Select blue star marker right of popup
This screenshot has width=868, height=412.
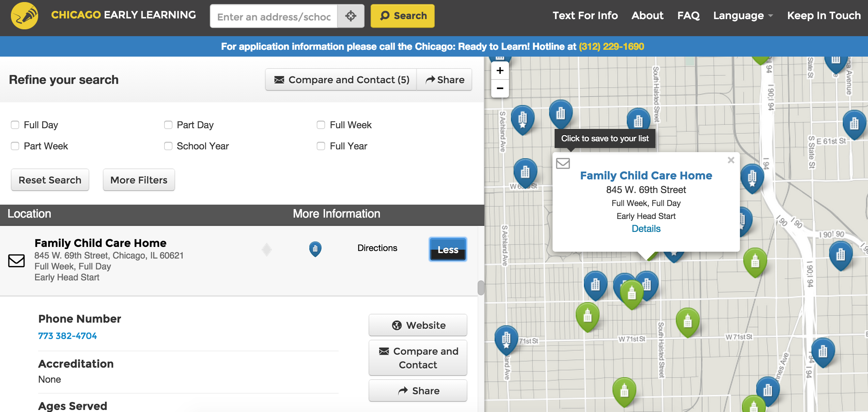pos(752,178)
